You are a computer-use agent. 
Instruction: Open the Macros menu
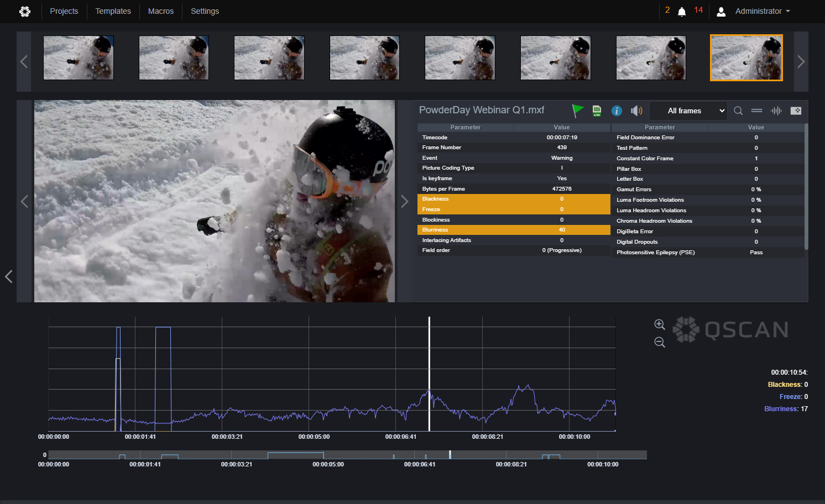coord(161,11)
